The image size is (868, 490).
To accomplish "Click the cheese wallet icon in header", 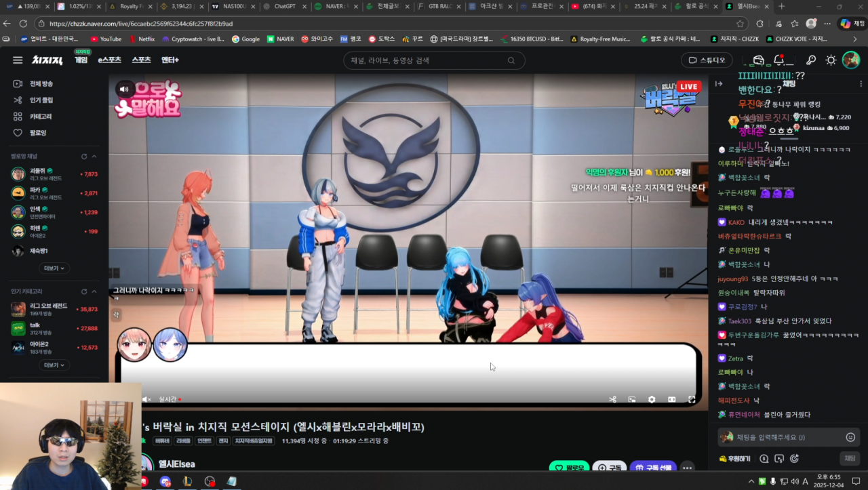I will pos(759,60).
